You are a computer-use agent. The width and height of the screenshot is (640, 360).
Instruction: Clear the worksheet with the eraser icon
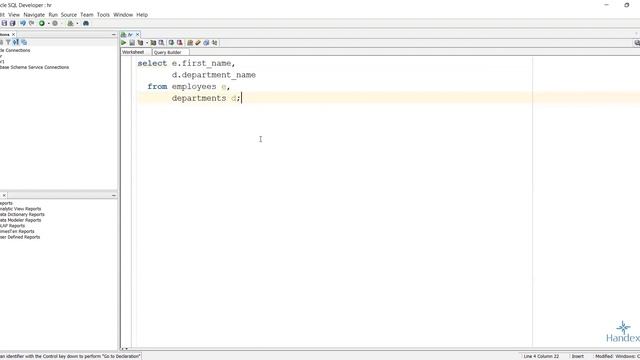tap(198, 42)
